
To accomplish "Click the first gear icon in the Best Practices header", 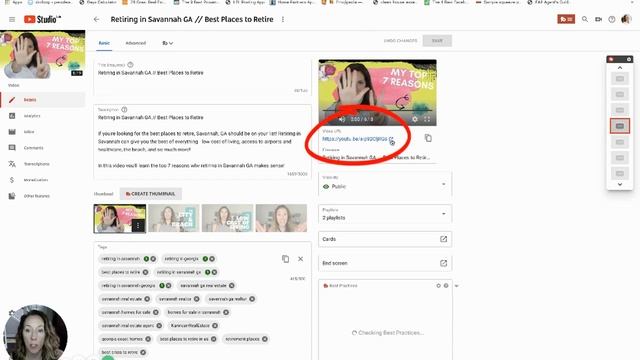I will tap(438, 286).
